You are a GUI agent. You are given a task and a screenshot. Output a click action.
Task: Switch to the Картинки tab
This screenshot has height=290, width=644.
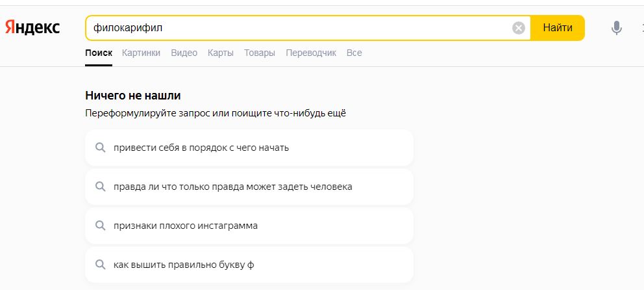[141, 53]
